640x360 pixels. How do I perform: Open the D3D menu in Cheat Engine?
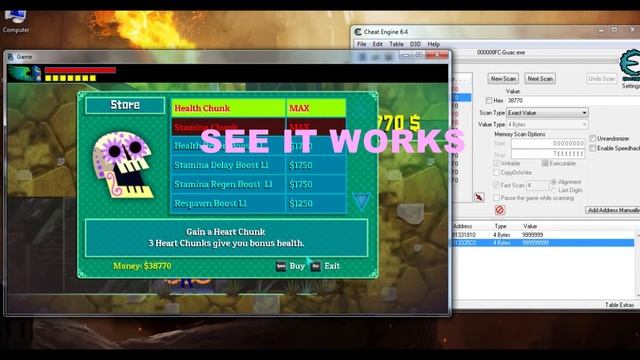[415, 44]
